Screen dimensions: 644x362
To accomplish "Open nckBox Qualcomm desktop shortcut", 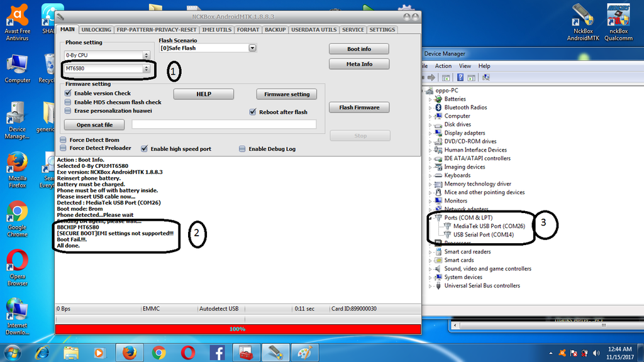I will click(x=618, y=18).
